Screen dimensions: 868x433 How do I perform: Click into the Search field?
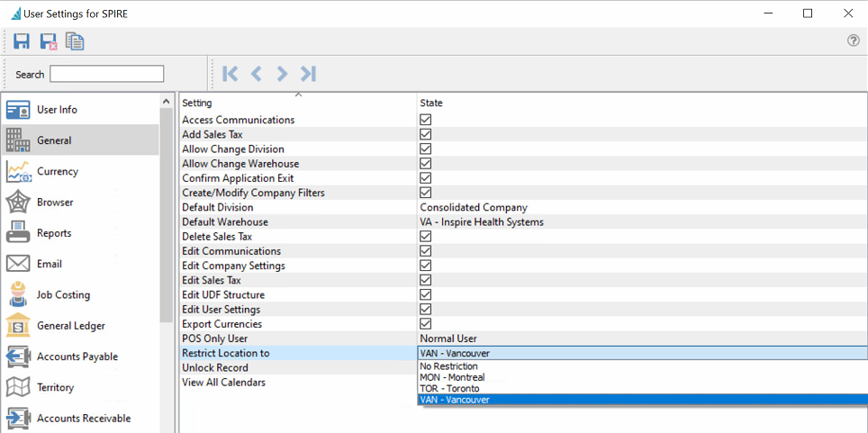pyautogui.click(x=107, y=74)
